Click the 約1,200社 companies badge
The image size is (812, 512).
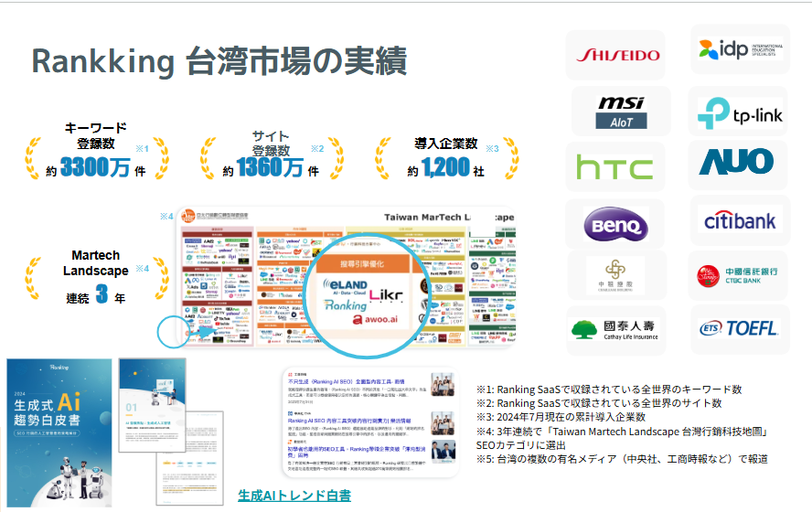click(446, 157)
